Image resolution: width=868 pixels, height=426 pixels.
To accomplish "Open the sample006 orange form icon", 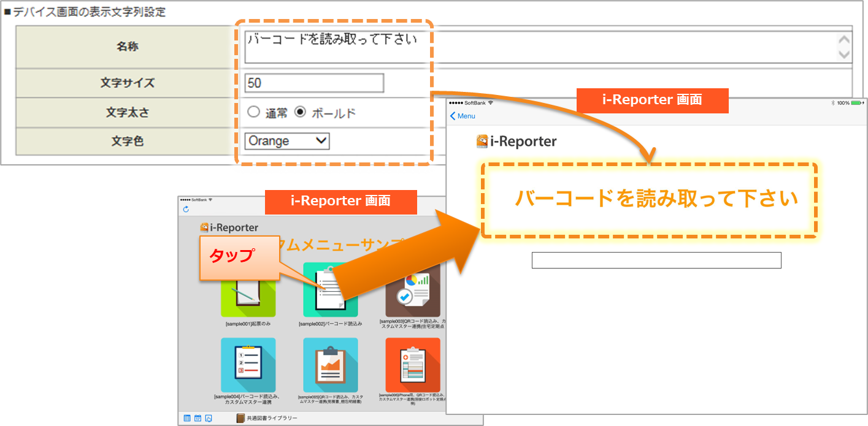I will (412, 365).
